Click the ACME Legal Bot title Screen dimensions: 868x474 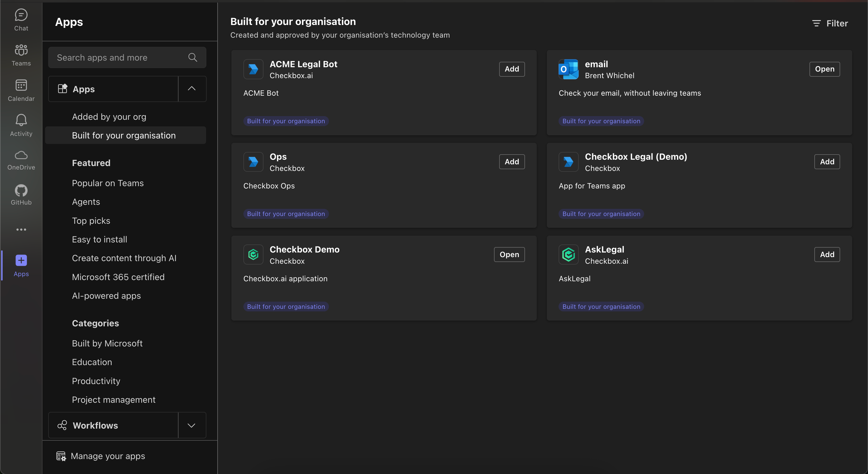click(303, 64)
